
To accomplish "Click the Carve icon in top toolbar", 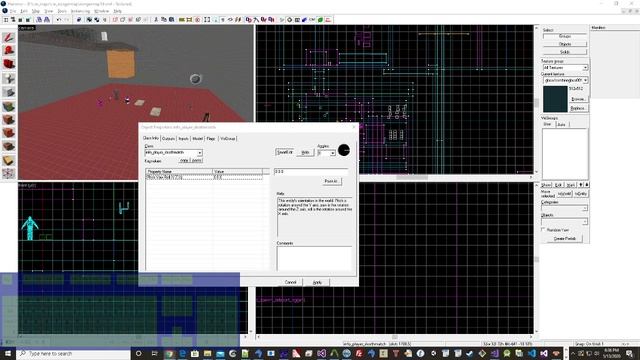I will 79,20.
